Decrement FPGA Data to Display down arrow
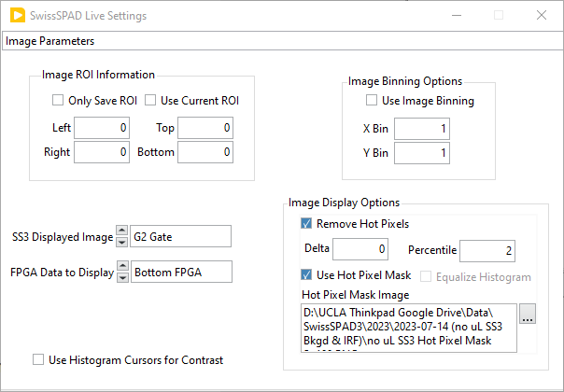The height and width of the screenshot is (392, 564). [122, 277]
